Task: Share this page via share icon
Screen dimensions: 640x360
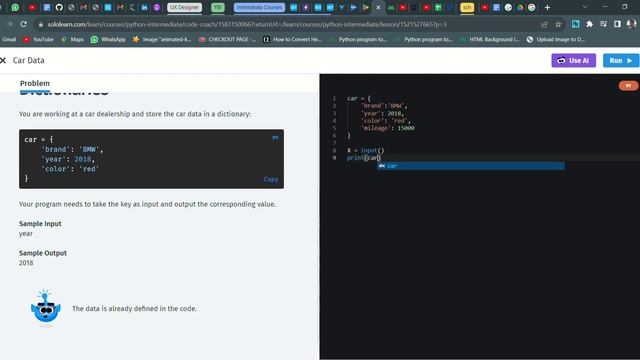Action: pos(544,24)
